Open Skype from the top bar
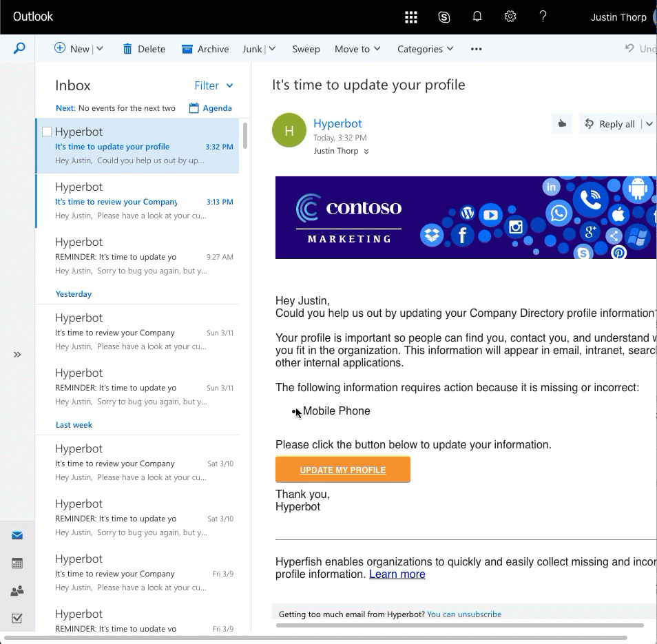The width and height of the screenshot is (657, 644). (444, 17)
